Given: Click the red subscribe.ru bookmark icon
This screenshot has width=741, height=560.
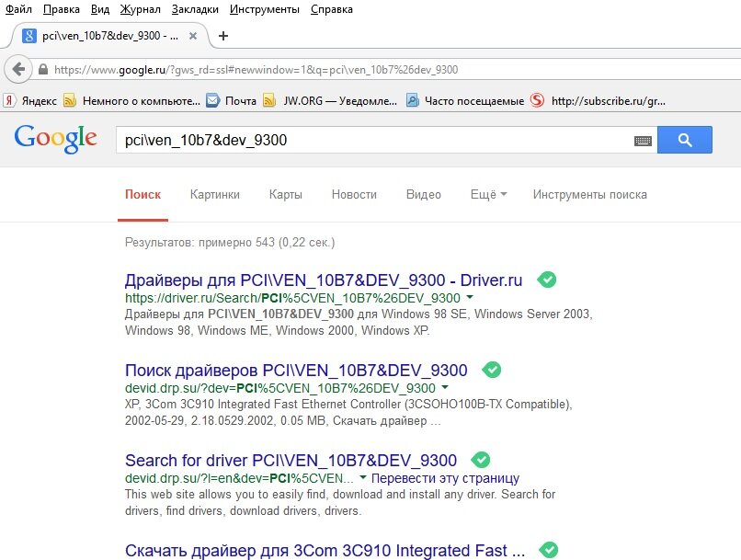Looking at the screenshot, I should [x=537, y=100].
